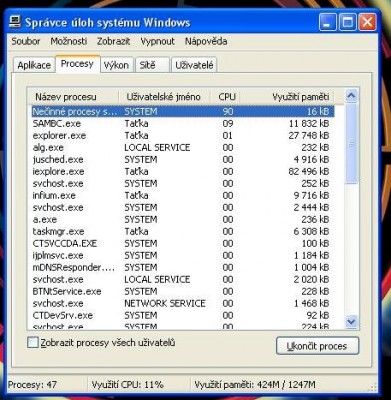391x400 pixels.
Task: Open the Možnosti menu
Action: coord(69,41)
